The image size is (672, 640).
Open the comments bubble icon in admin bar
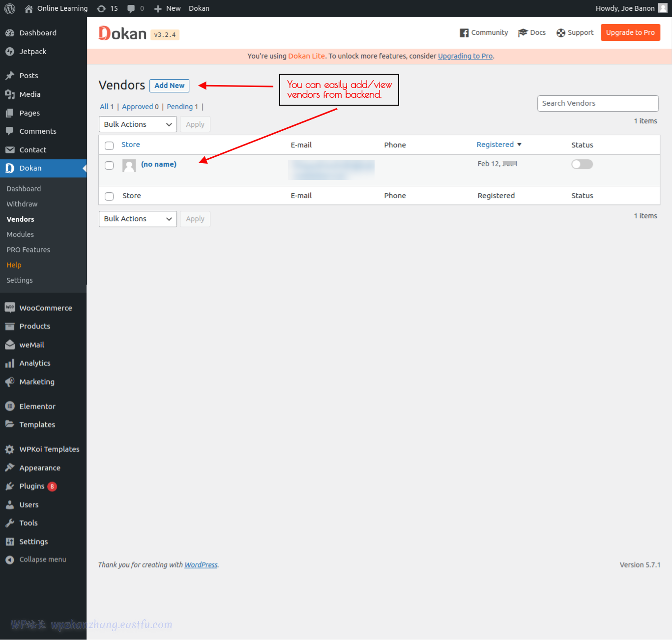point(131,8)
